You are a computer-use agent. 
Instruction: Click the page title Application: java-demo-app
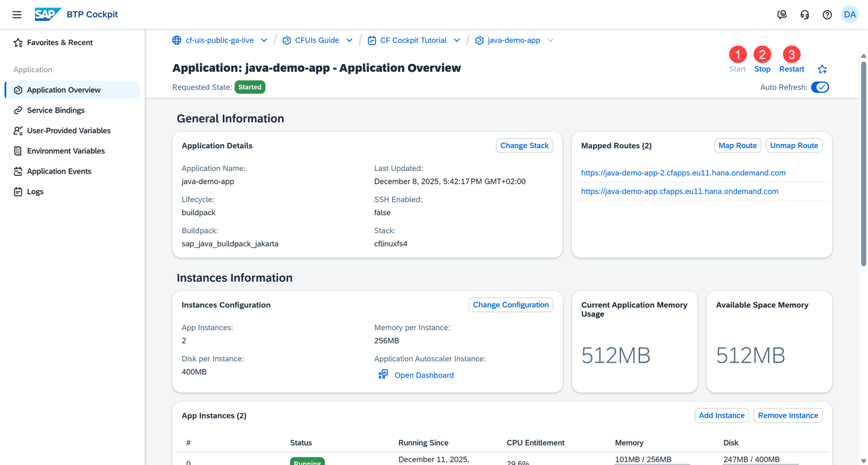point(316,68)
